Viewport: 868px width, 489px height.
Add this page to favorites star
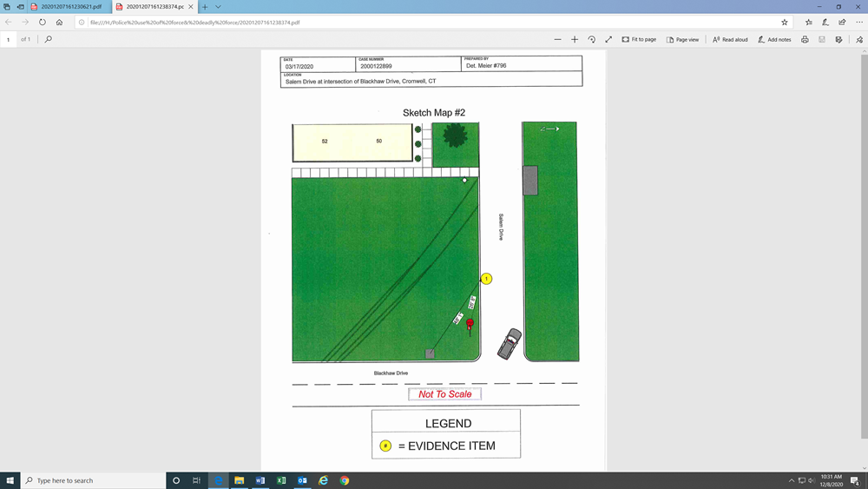click(785, 22)
